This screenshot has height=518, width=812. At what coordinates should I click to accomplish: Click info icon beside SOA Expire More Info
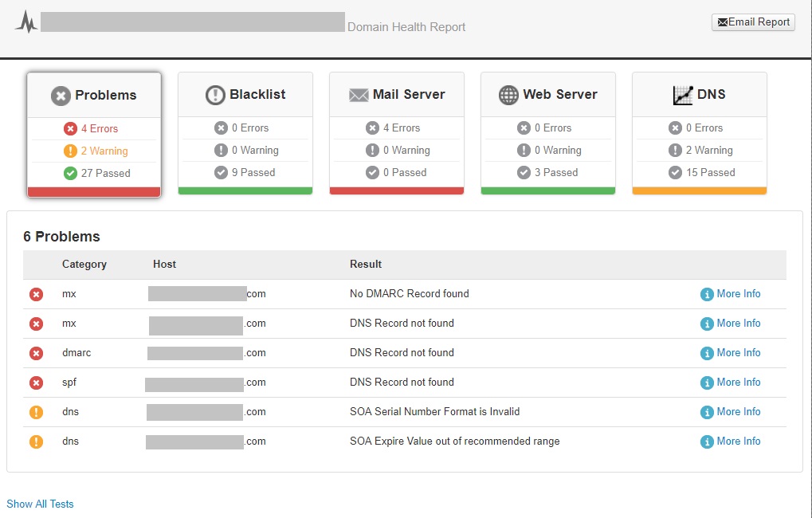[x=706, y=441]
